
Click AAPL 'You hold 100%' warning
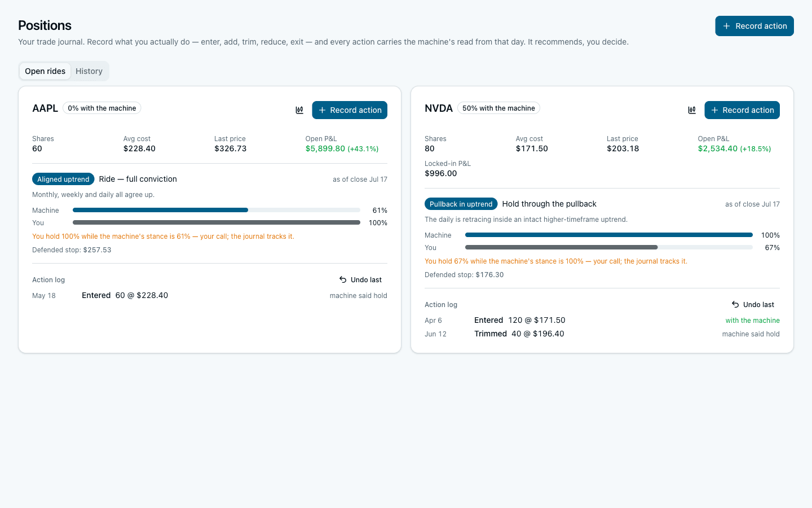click(x=163, y=237)
